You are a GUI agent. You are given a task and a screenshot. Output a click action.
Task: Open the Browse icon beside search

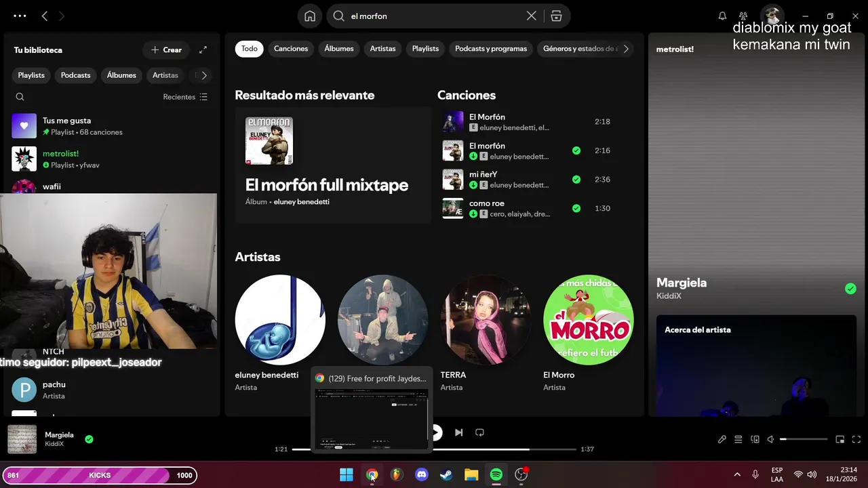point(556,16)
